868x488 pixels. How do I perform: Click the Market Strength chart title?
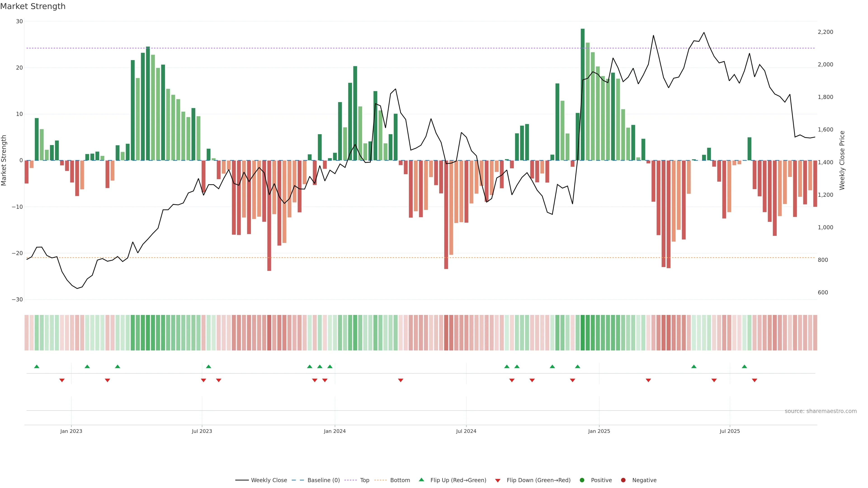(33, 6)
